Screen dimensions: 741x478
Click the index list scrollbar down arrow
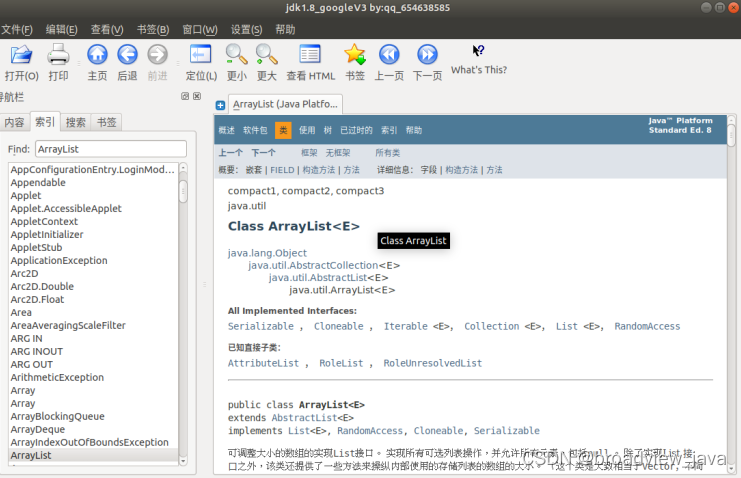pyautogui.click(x=183, y=461)
